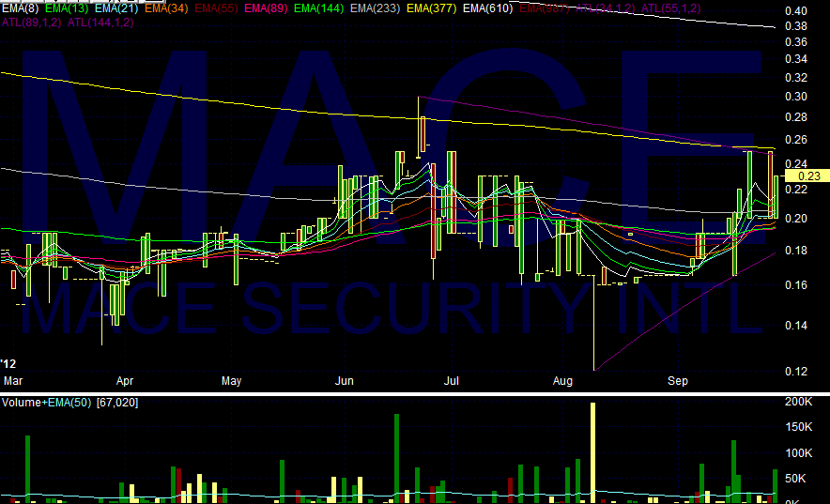This screenshot has height=504, width=830.
Task: Click the 0.40 price axis value
Action: tap(796, 11)
